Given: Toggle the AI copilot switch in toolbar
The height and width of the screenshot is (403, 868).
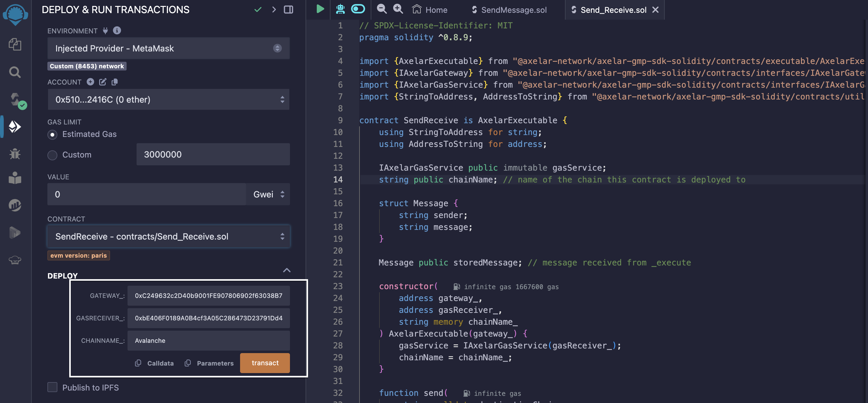Looking at the screenshot, I should (x=358, y=9).
